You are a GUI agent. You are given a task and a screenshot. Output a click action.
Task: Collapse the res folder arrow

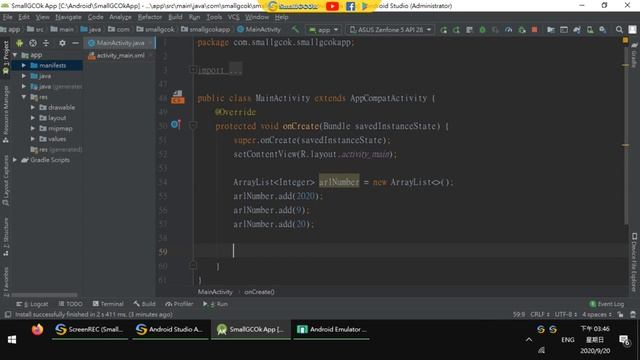[24, 97]
